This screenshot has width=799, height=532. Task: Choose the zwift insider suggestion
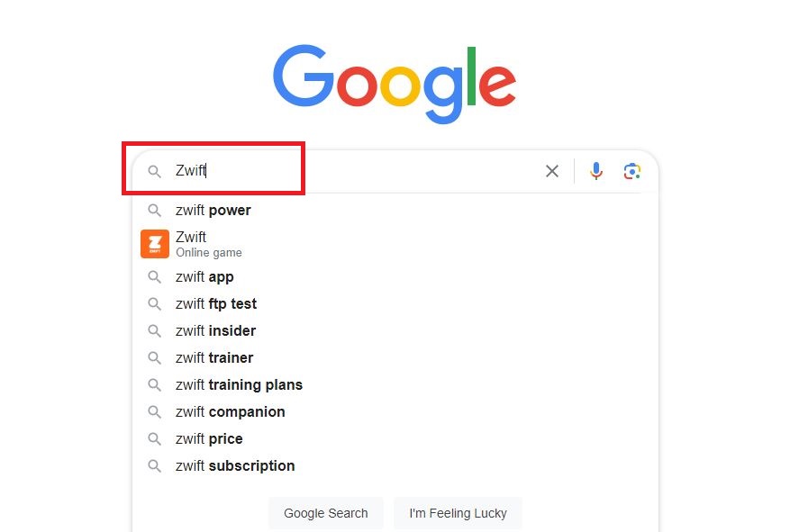coord(215,330)
